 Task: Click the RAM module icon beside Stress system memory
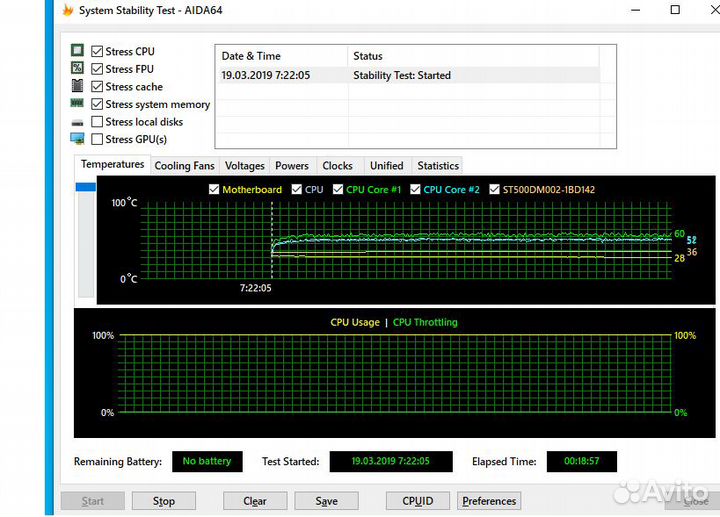pos(77,103)
